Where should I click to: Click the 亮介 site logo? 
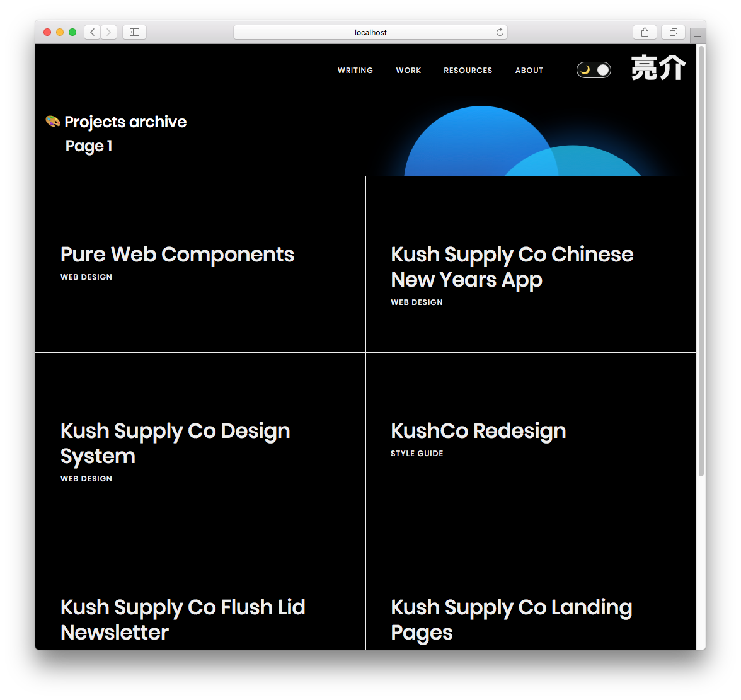tap(658, 69)
